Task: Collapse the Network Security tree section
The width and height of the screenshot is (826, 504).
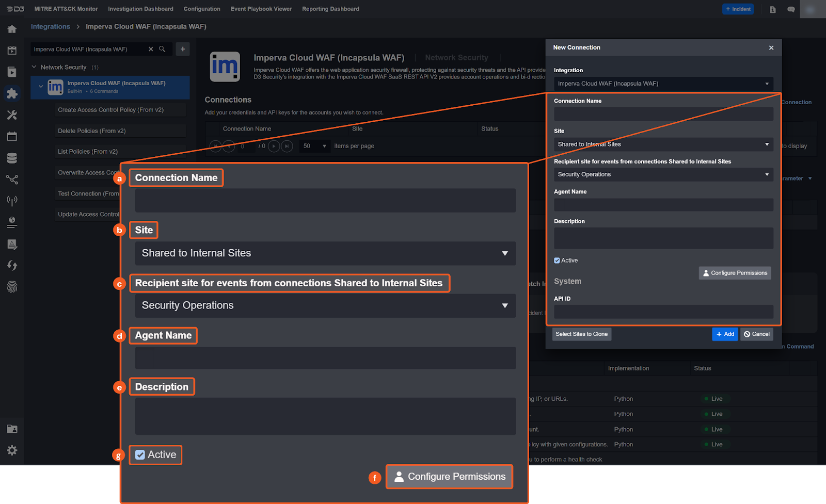Action: [34, 67]
